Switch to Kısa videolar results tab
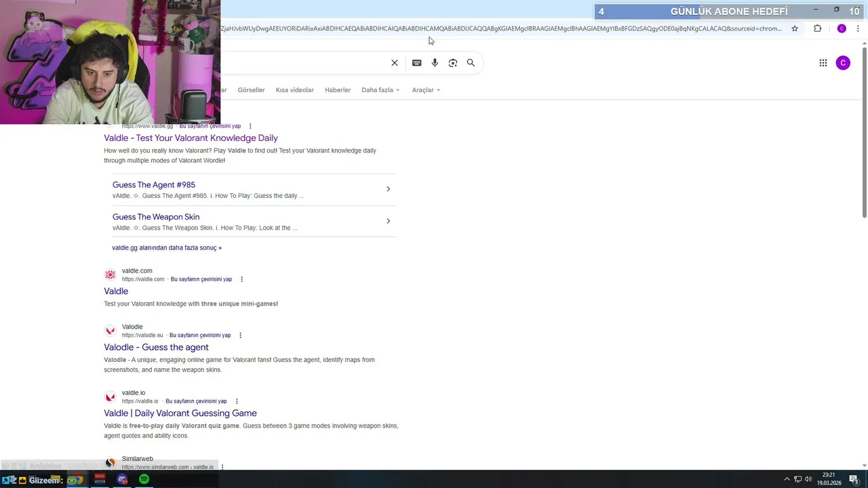 tap(294, 90)
